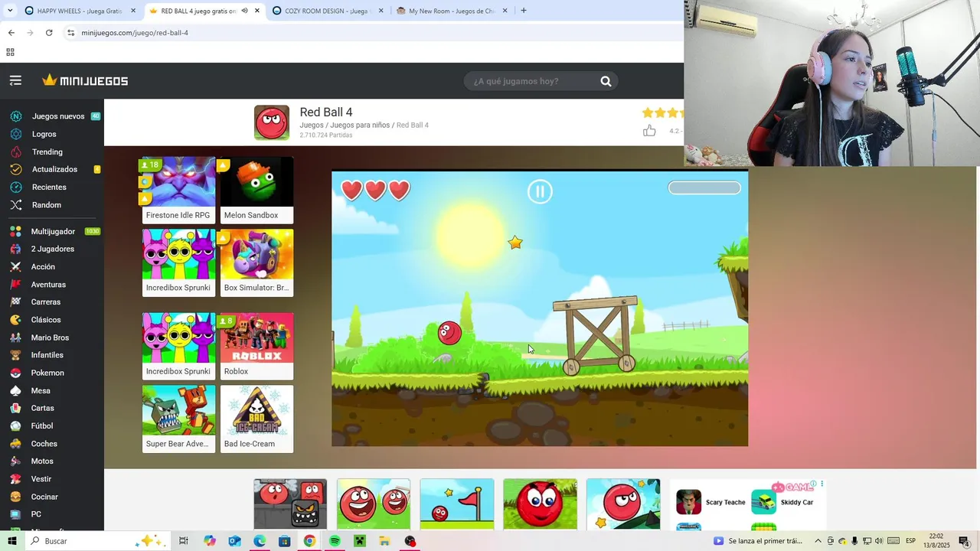Click the search magnifier icon
Image resolution: width=980 pixels, height=551 pixels.
606,81
